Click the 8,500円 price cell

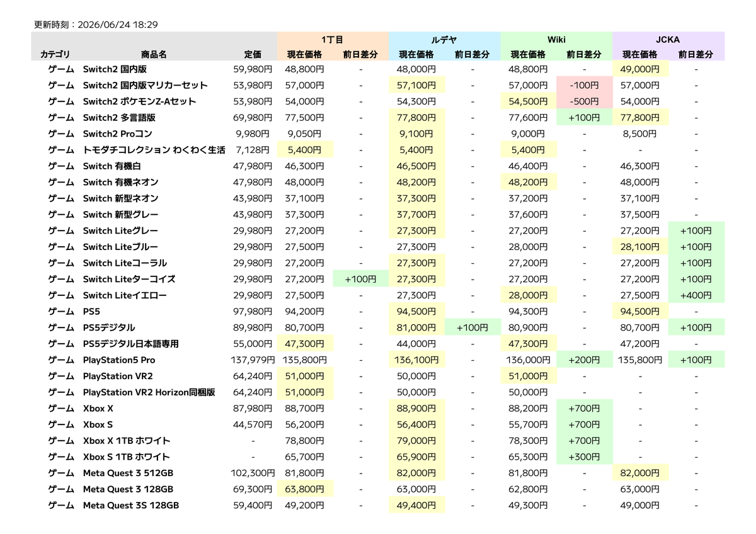coord(640,133)
